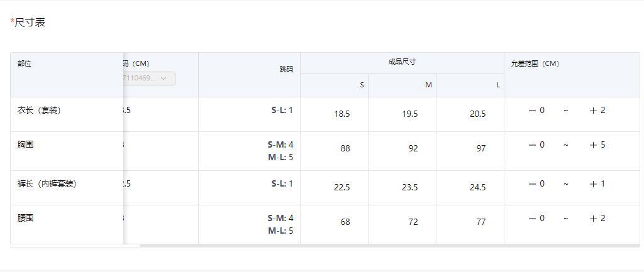Click the +1 tolerance for 裤长

(597, 184)
